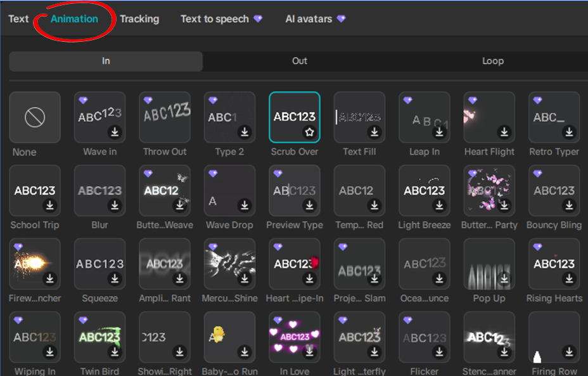The width and height of the screenshot is (588, 376).
Task: Download the Squeeze animation
Action: click(x=115, y=278)
